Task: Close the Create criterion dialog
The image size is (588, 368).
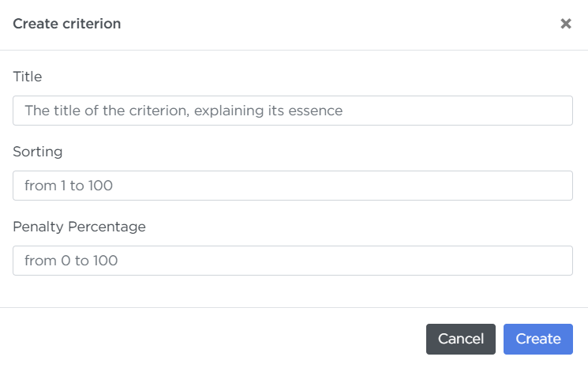Action: coord(566,24)
